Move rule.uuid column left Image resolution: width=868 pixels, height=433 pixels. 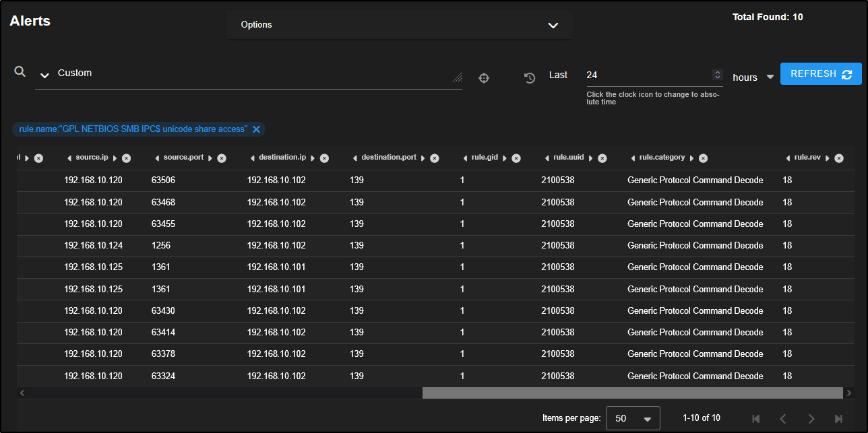coord(547,158)
